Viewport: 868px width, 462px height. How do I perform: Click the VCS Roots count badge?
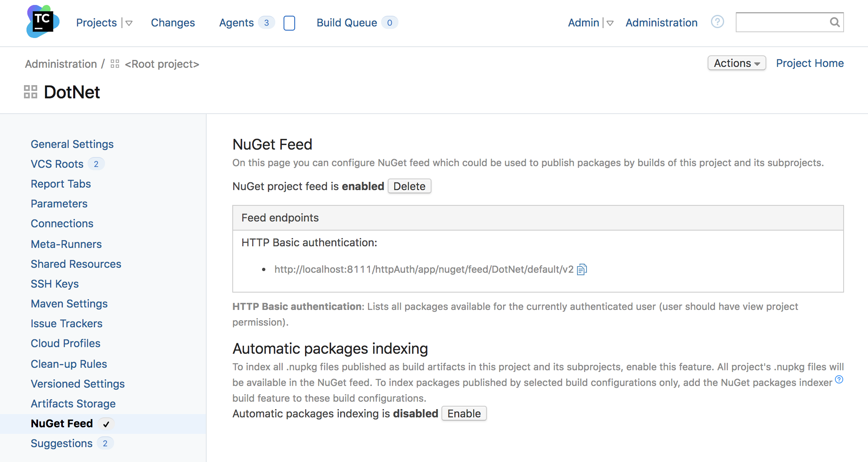pyautogui.click(x=96, y=164)
